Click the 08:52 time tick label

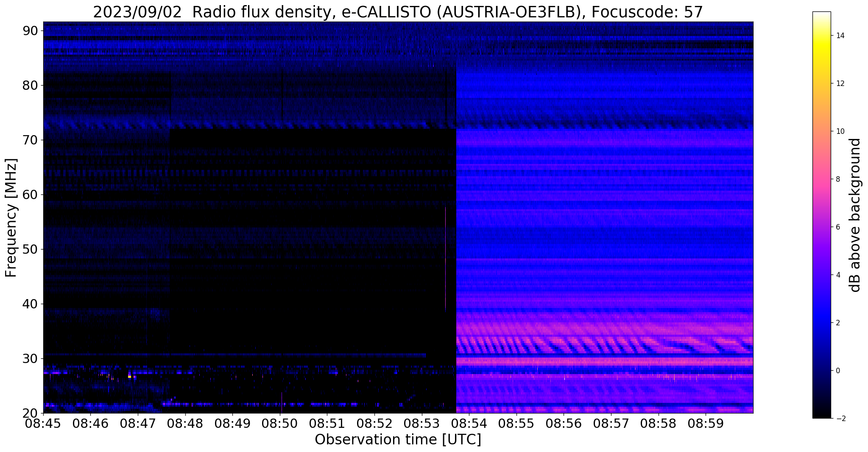point(374,423)
